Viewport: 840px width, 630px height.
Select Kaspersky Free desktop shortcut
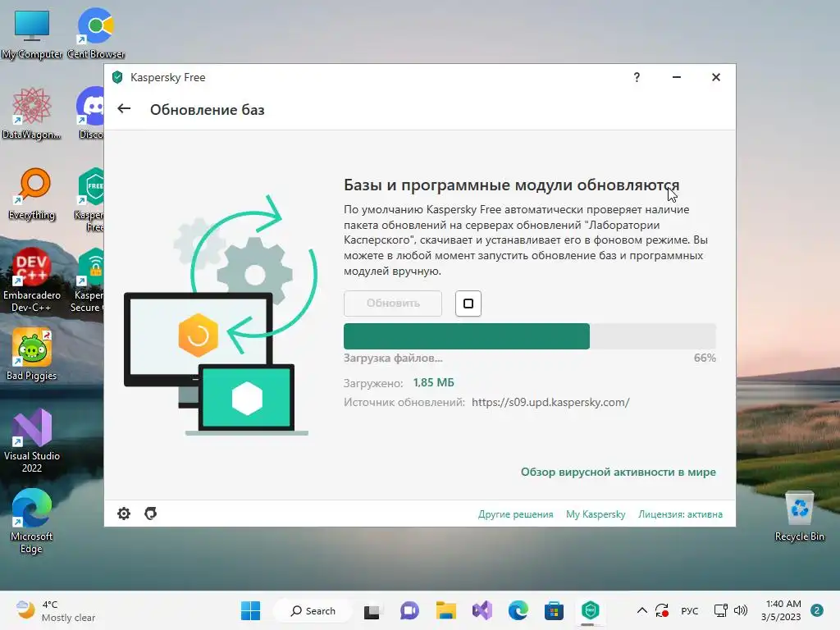point(90,199)
